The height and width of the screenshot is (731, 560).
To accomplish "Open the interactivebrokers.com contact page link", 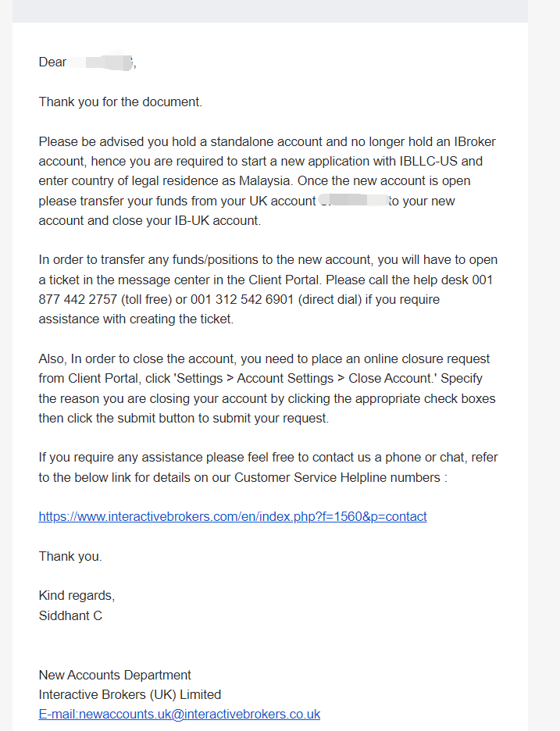I will coord(232,516).
